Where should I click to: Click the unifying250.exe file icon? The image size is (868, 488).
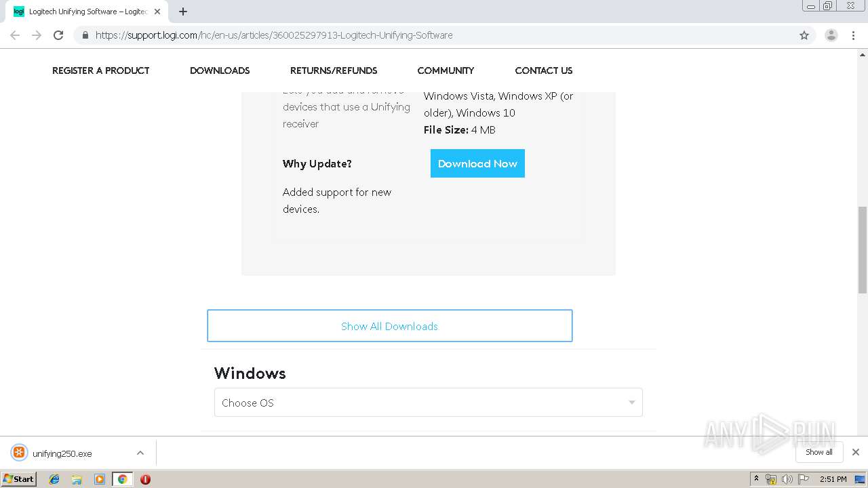(19, 453)
